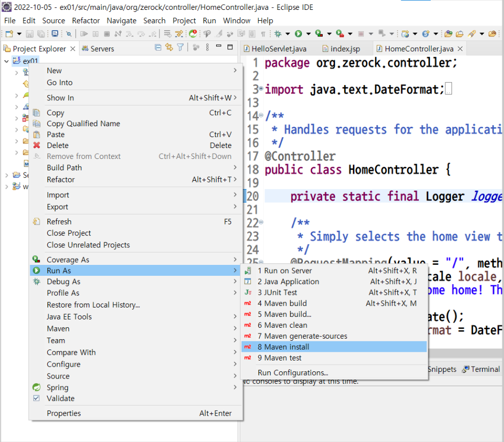Viewport: 504px width, 442px height.
Task: Click the Step Over icon
Action: coord(141,34)
